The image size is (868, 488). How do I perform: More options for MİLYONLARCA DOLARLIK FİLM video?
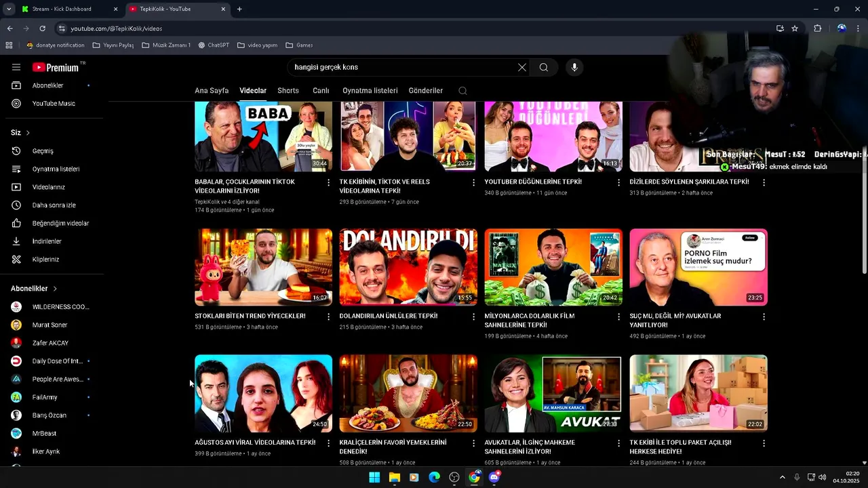coord(618,317)
